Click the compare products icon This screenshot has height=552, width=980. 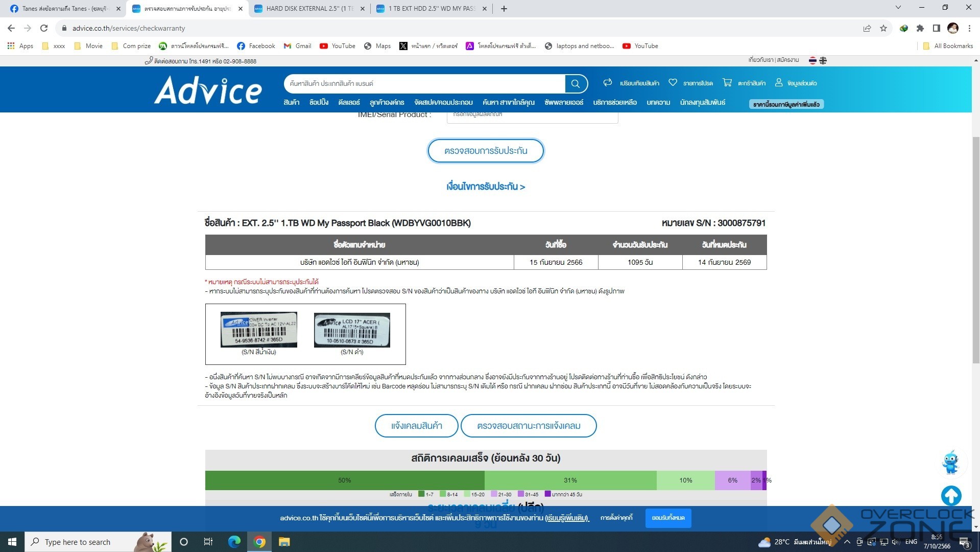pos(607,83)
